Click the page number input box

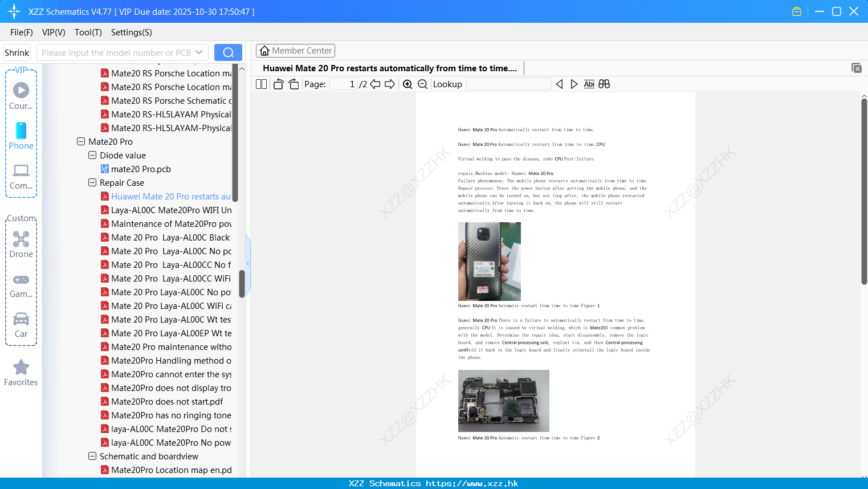344,84
